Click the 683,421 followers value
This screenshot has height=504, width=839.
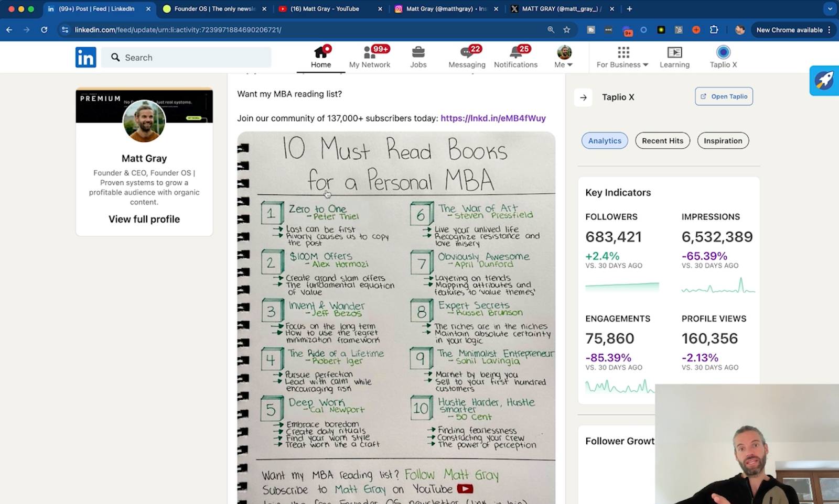click(613, 237)
